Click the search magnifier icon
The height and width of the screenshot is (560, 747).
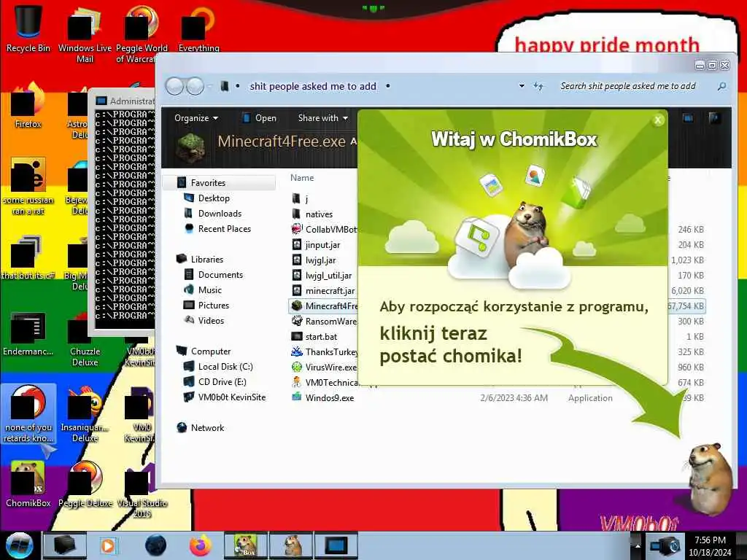[x=721, y=86]
